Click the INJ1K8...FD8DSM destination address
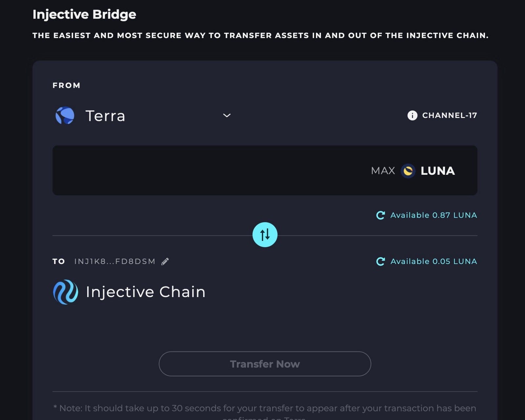Viewport: 525px width, 420px height. click(115, 261)
